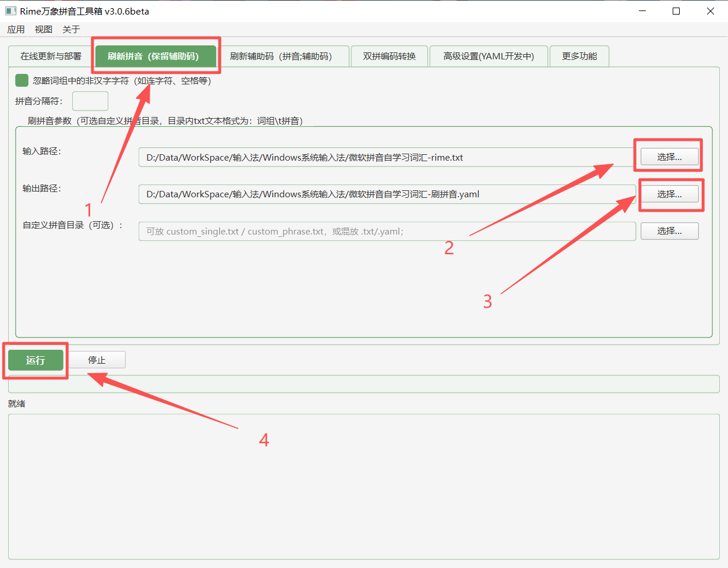Viewport: 728px width, 568px height.
Task: Click the 输入路径 text field
Action: pyautogui.click(x=387, y=157)
